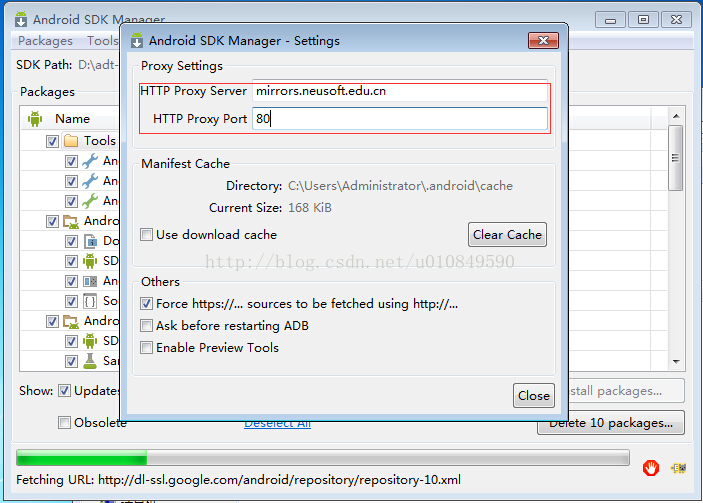Click the documentation page icon in Do row
The image size is (703, 503).
point(90,241)
